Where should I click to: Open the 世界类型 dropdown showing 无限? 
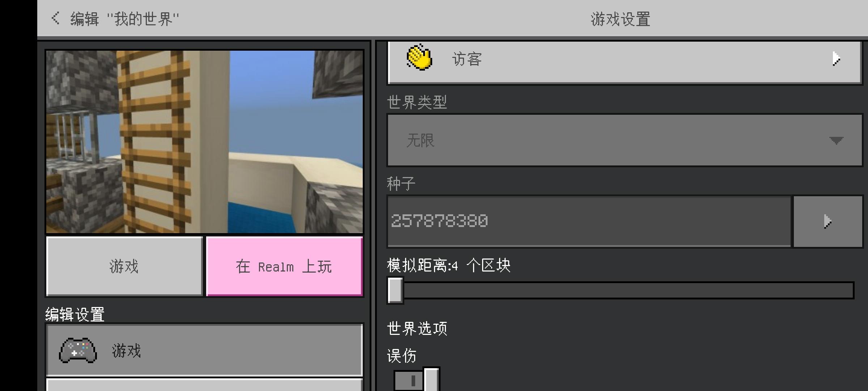pyautogui.click(x=625, y=140)
